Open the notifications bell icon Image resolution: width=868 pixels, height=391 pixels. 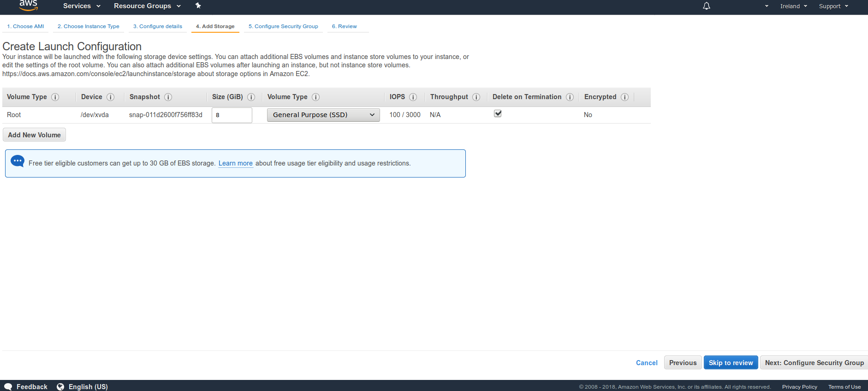coord(706,6)
